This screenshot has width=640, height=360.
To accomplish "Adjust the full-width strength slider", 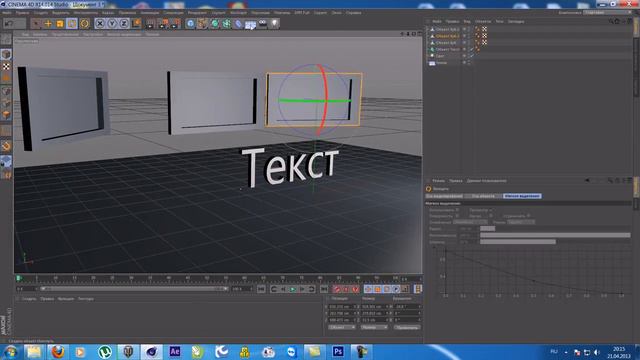I will tap(555, 235).
